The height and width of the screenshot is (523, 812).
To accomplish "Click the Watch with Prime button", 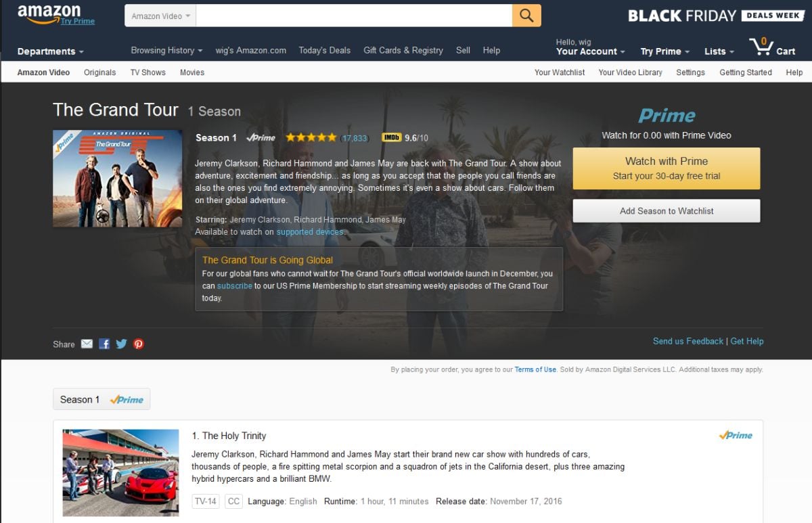I will click(x=667, y=168).
